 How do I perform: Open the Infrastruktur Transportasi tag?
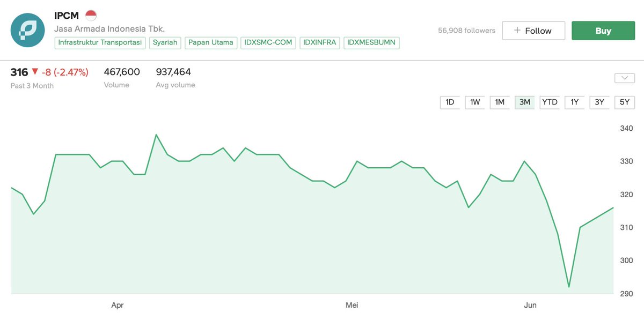tap(100, 42)
